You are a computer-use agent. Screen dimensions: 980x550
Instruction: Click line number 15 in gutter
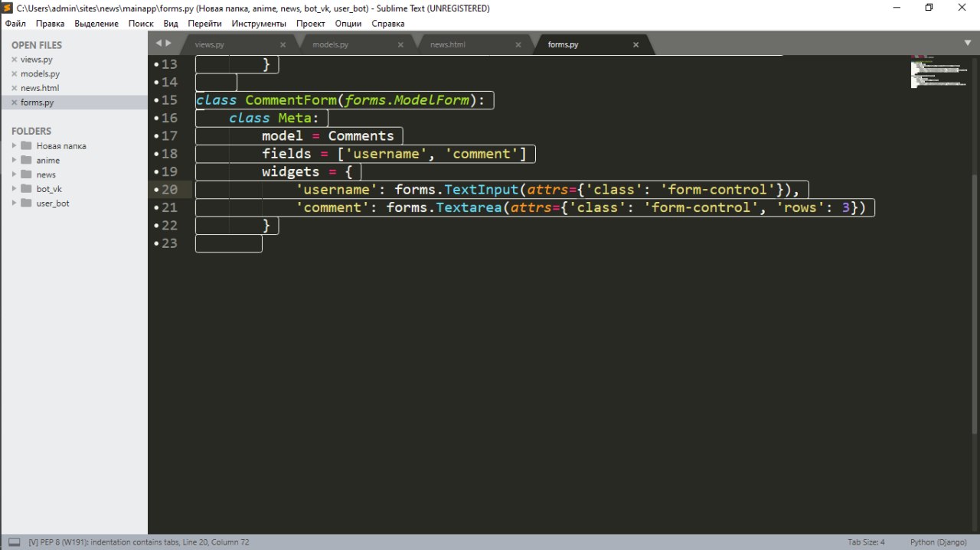click(x=168, y=100)
